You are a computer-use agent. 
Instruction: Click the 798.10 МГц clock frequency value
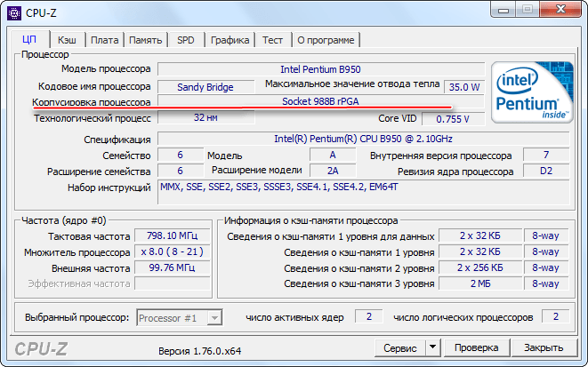pyautogui.click(x=172, y=236)
